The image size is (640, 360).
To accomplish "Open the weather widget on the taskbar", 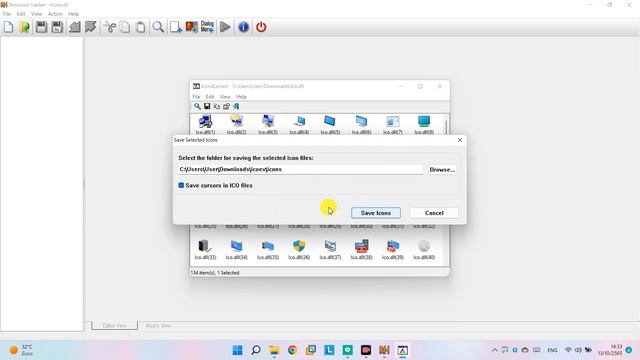I will click(21, 350).
